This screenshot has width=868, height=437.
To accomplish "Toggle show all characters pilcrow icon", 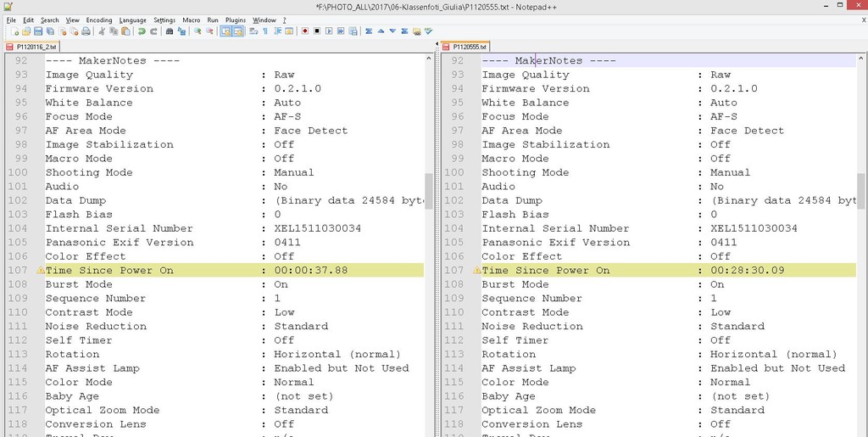I will pyautogui.click(x=265, y=31).
